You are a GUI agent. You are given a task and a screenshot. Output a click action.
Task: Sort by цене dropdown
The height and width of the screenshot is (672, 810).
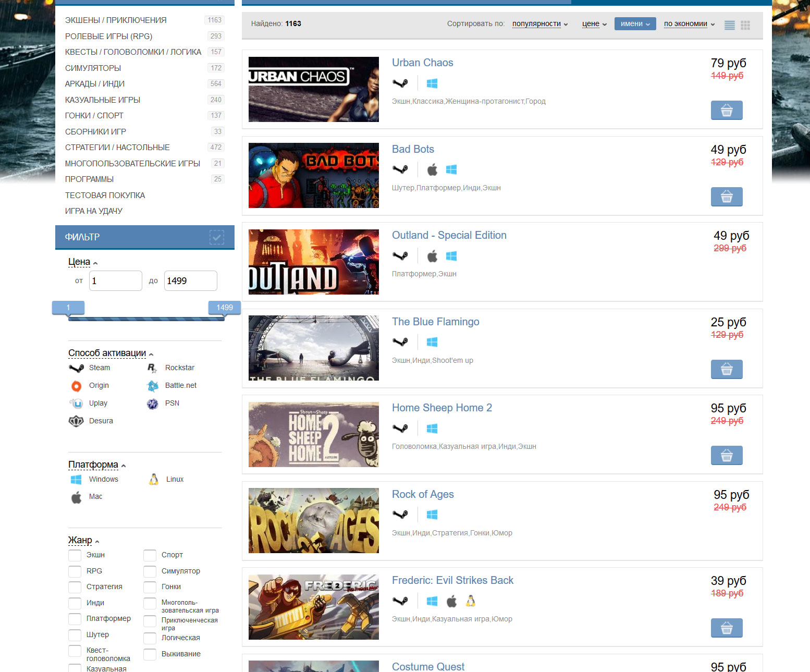pyautogui.click(x=594, y=24)
